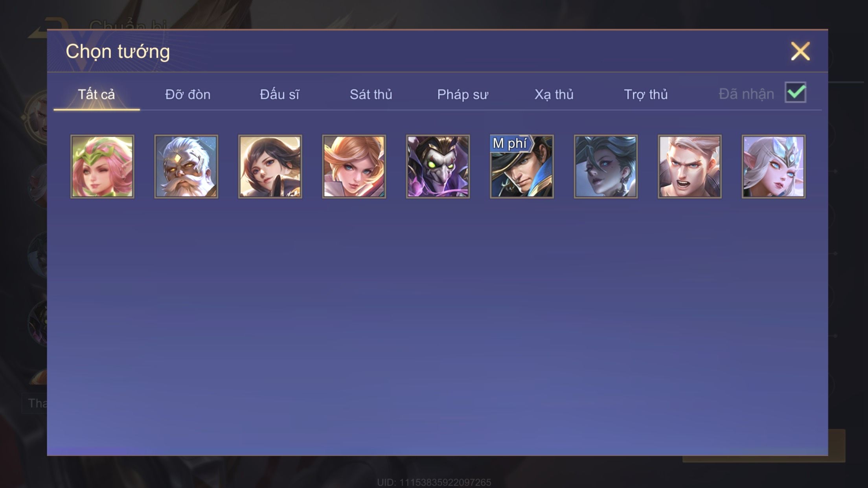Click the 'Chọn tướng' dialog title
The image size is (868, 488).
click(118, 51)
